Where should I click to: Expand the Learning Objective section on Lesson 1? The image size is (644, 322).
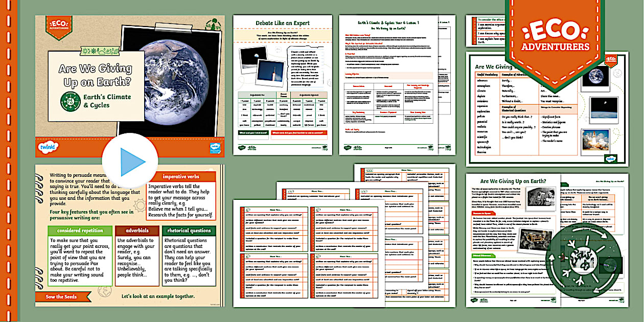[353, 75]
